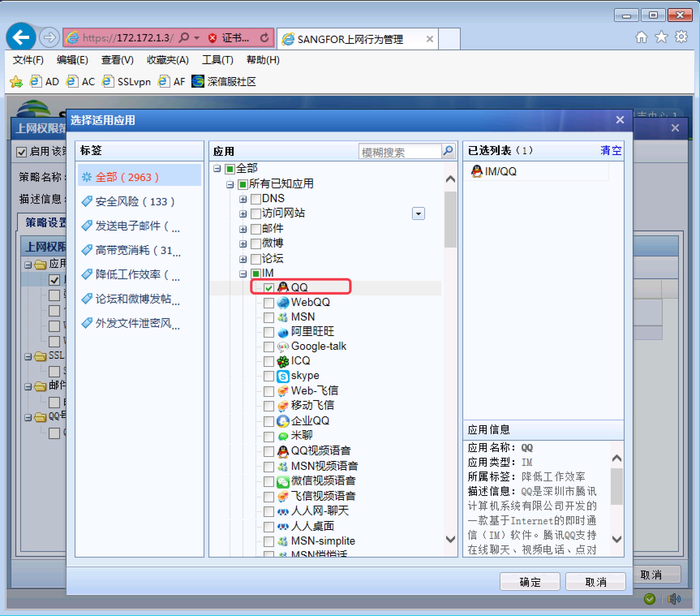700x616 pixels.
Task: Open the IE tools gear icon
Action: coord(681,37)
